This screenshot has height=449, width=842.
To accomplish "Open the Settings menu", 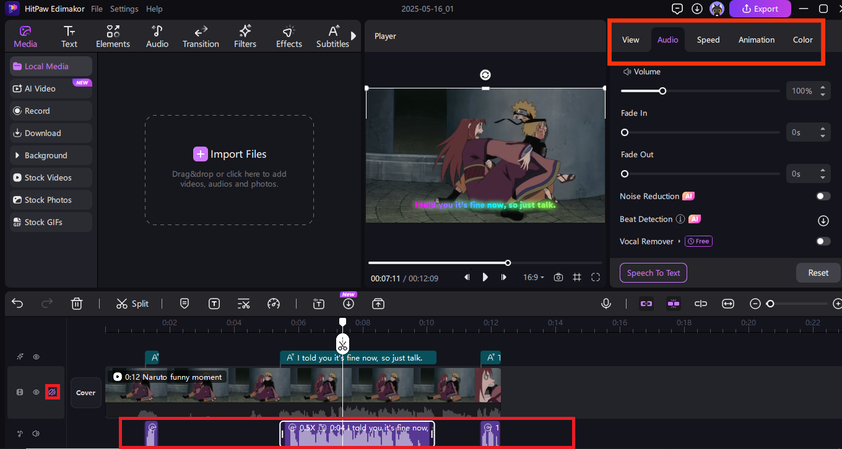I will click(124, 9).
